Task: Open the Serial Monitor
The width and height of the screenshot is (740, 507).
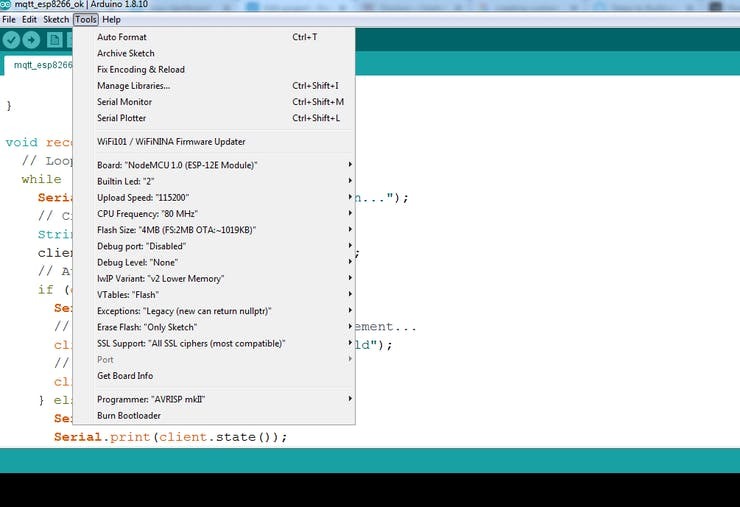Action: 213,102
